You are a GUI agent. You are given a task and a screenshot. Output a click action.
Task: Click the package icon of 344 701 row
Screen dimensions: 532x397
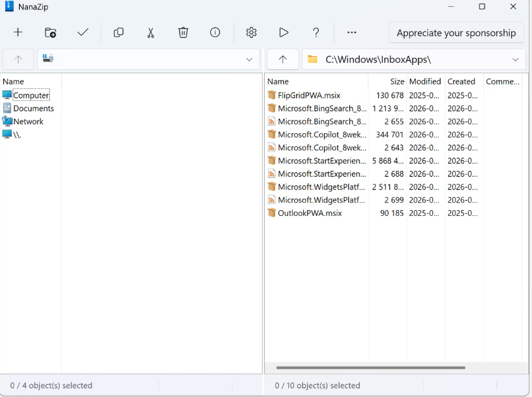point(272,134)
